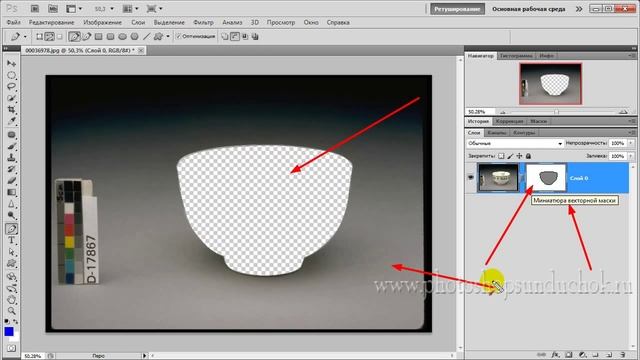
Task: Select the History Brush tool
Action: 11,169
